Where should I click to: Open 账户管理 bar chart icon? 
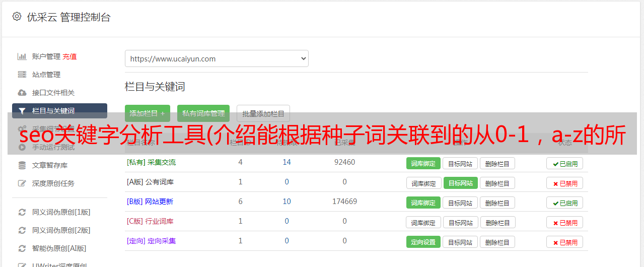click(22, 56)
